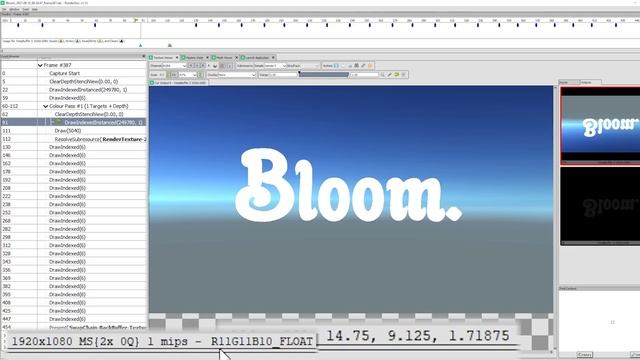This screenshot has width=640, height=360.
Task: Click the black point handle on Range slider
Action: coord(299,72)
